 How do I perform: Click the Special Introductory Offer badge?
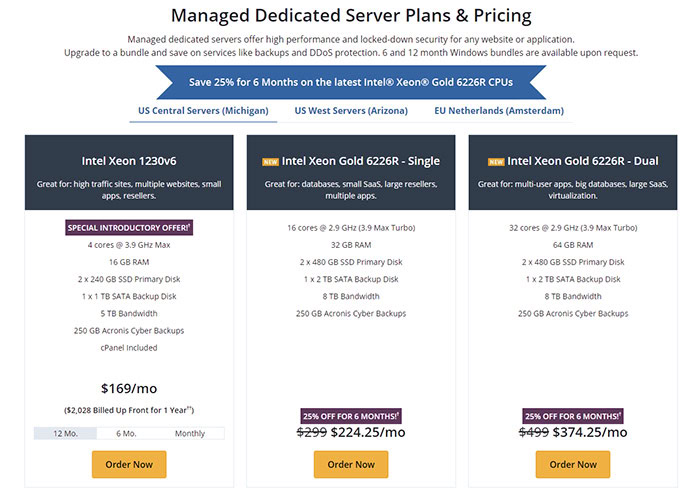(x=129, y=228)
